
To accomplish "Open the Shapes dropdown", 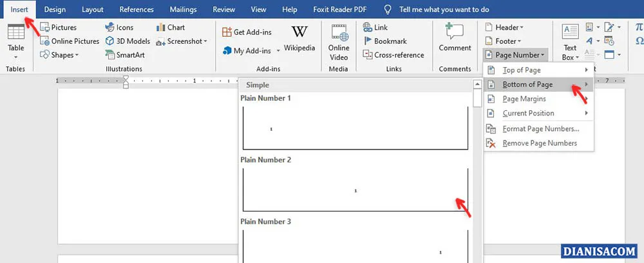I will tap(59, 55).
